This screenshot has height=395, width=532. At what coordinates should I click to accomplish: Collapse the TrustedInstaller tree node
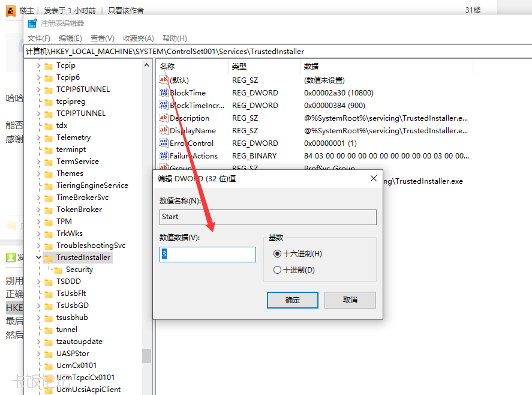(x=38, y=258)
